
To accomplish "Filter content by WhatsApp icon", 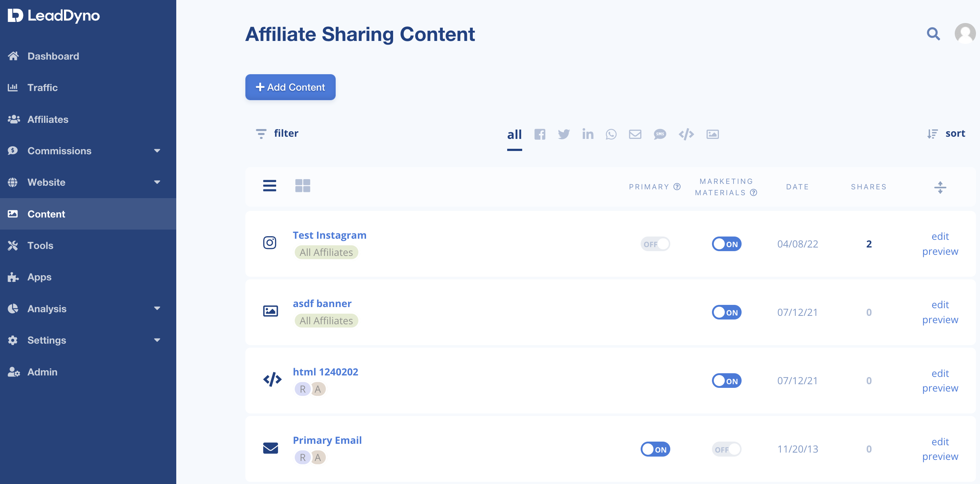I will pos(611,134).
